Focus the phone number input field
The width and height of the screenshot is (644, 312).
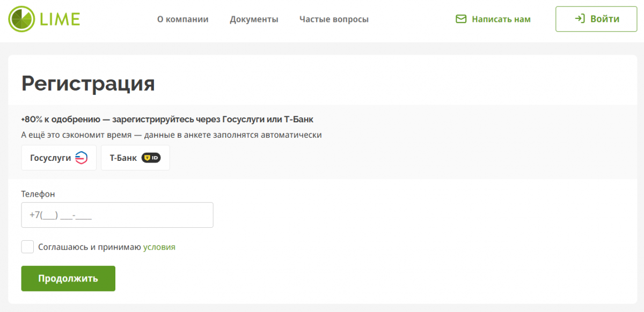point(117,215)
